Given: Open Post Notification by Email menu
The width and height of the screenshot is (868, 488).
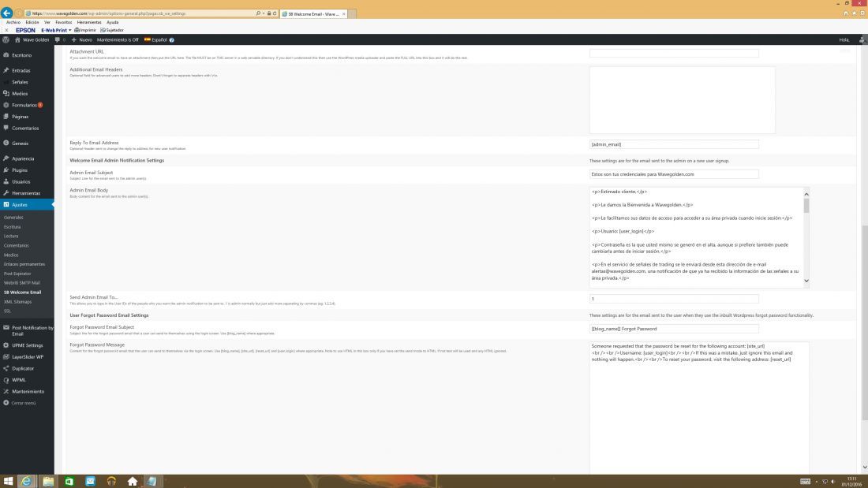Looking at the screenshot, I should (32, 331).
